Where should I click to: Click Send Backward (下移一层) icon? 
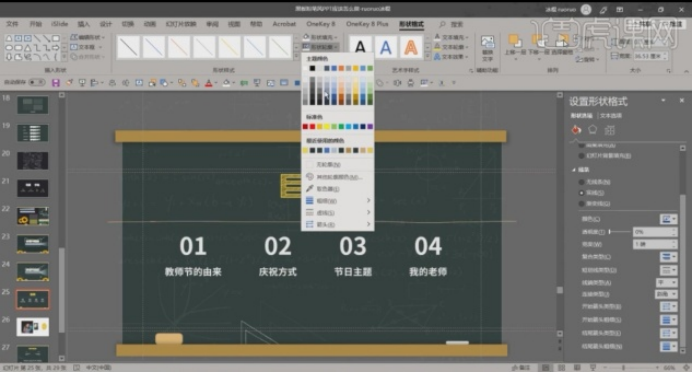click(x=538, y=45)
